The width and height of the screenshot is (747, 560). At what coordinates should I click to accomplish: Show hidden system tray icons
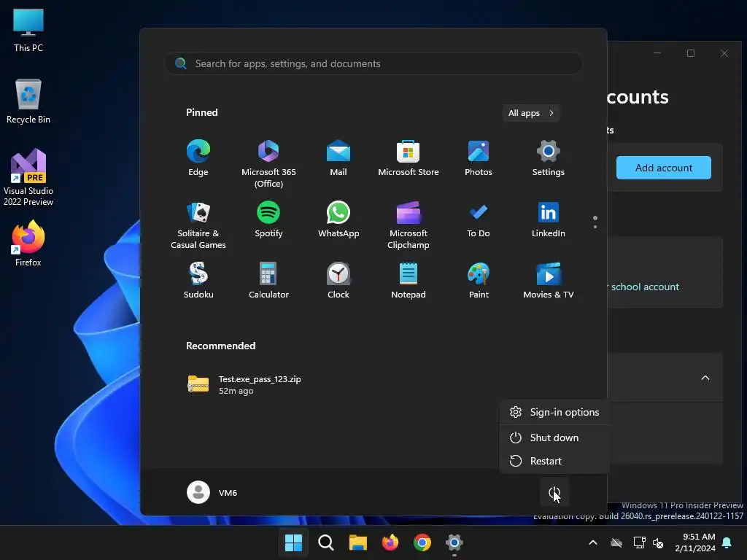point(593,542)
